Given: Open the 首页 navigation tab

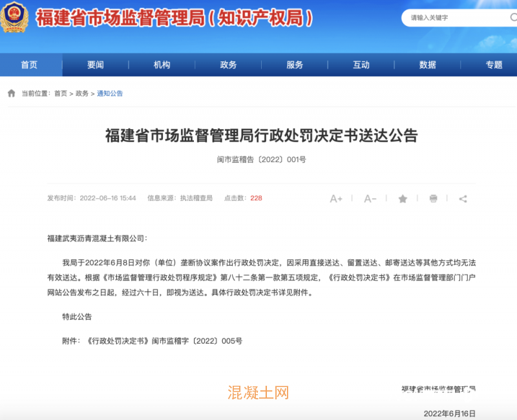Looking at the screenshot, I should (31, 65).
